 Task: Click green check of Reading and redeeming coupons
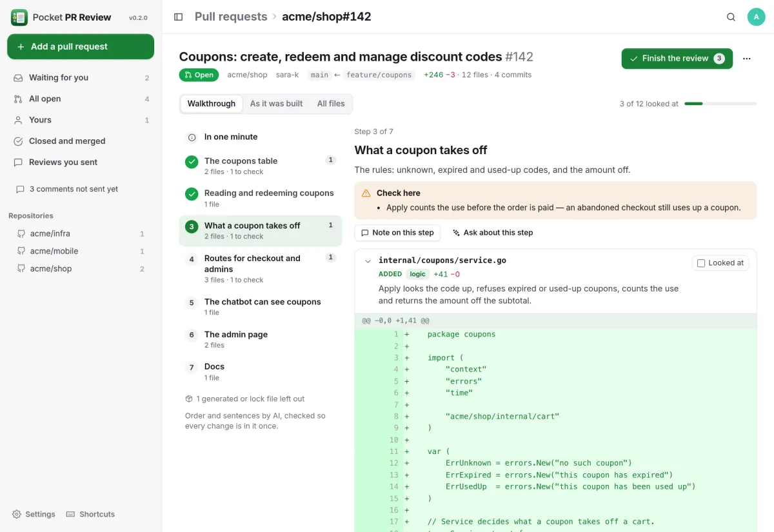192,193
